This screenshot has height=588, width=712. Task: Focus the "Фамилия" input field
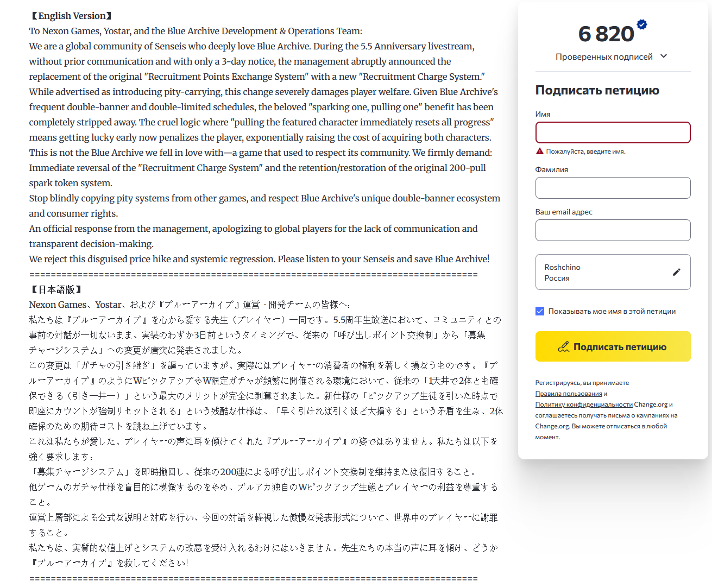point(613,188)
